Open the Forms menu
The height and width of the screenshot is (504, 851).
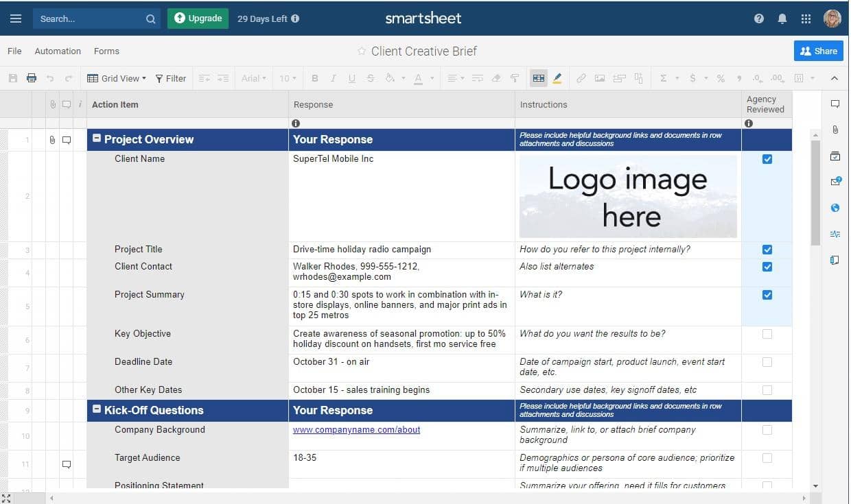click(106, 51)
